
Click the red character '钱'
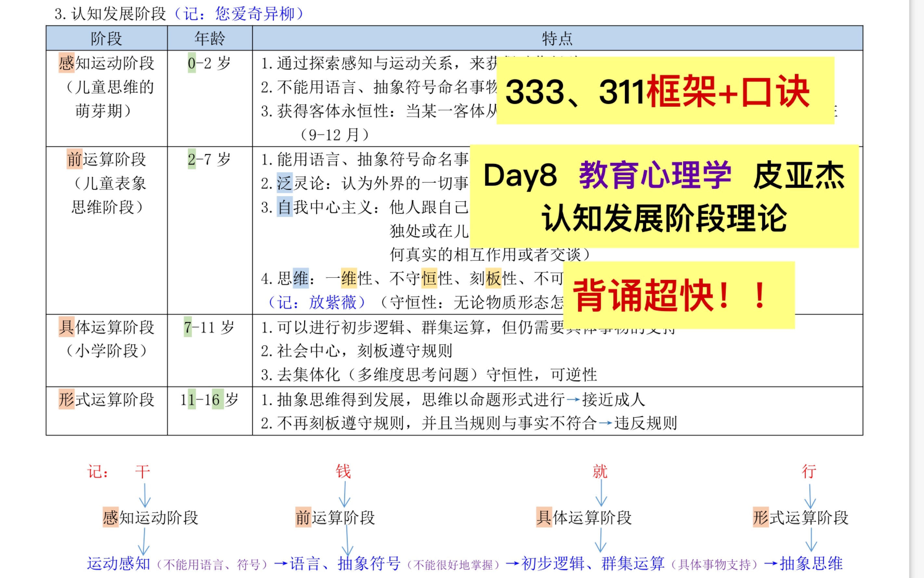343,471
